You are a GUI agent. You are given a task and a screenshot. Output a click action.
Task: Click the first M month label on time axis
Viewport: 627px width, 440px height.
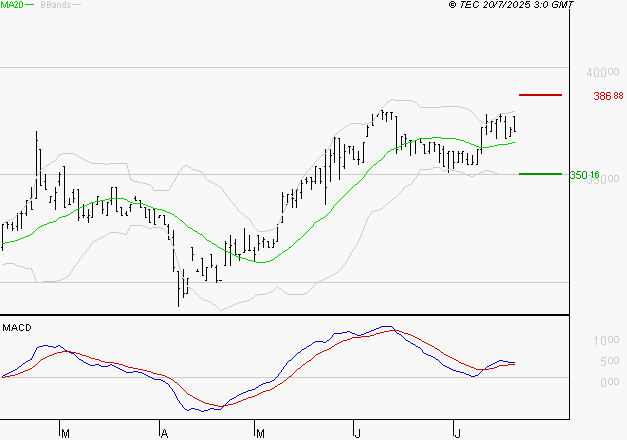coord(66,433)
